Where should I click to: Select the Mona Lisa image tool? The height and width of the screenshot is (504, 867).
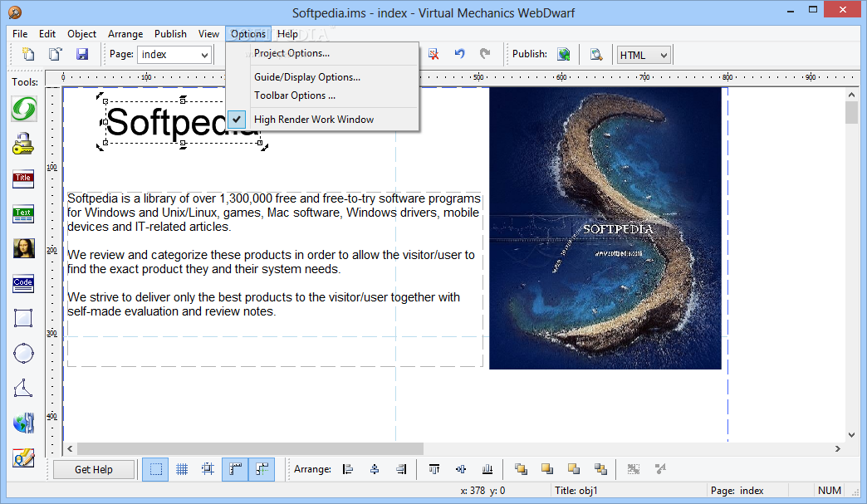click(24, 249)
